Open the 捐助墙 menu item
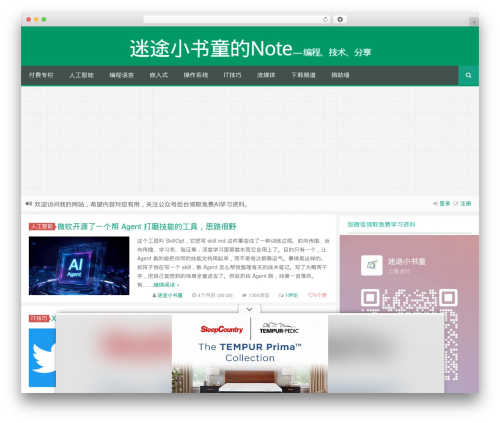This screenshot has width=500, height=423. pyautogui.click(x=340, y=75)
